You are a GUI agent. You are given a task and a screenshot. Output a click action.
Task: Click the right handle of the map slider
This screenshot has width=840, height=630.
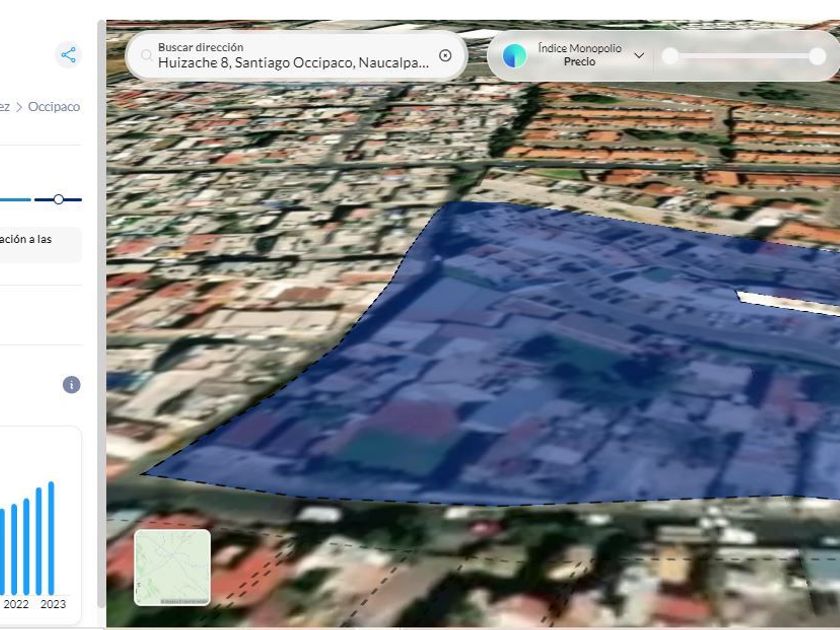817,56
